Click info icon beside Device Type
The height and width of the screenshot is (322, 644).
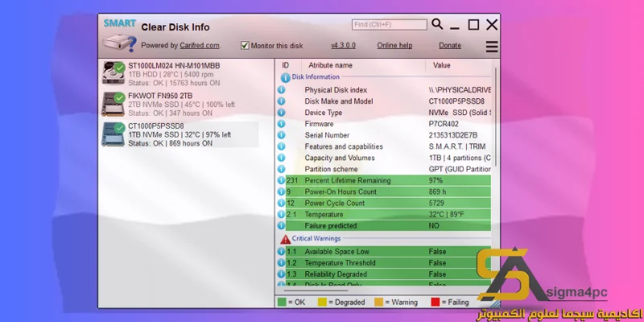coord(281,112)
